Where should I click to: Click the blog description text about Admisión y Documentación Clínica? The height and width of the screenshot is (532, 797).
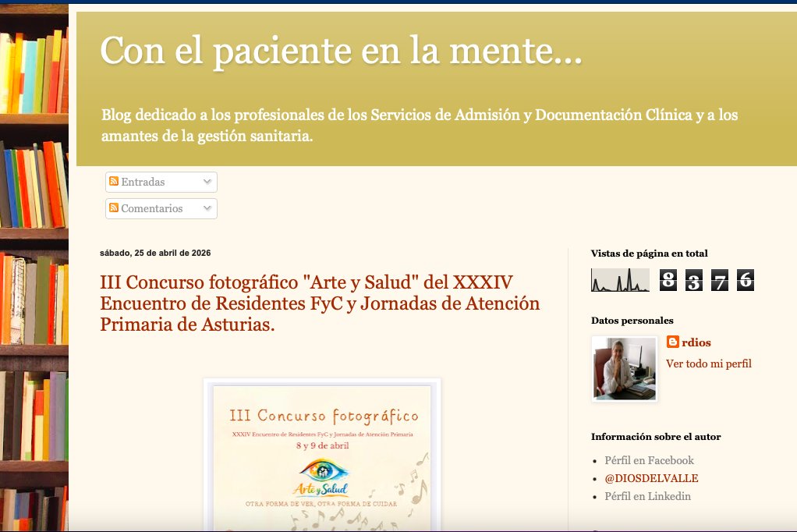(x=420, y=125)
